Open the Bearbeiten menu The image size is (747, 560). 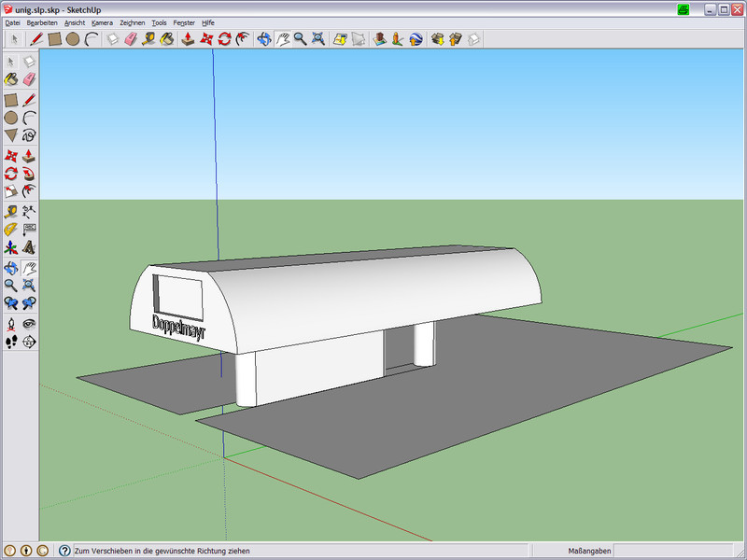[42, 22]
